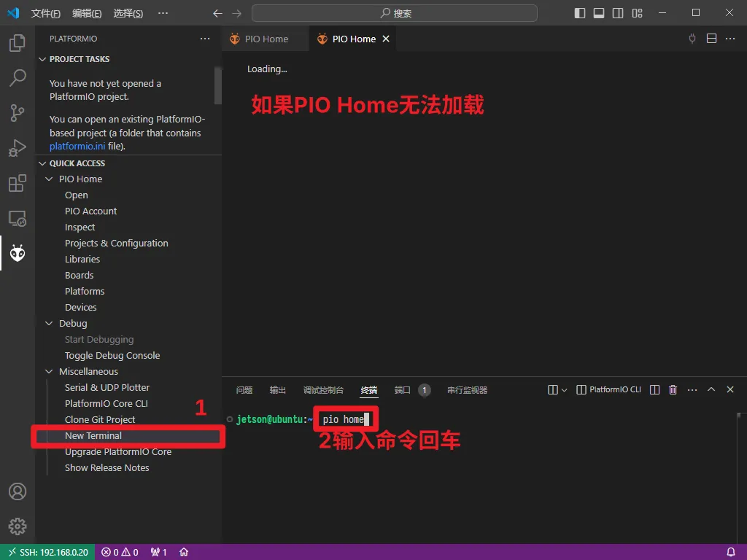This screenshot has width=747, height=560.
Task: Select PIO Account in Quick Access
Action: [90, 211]
